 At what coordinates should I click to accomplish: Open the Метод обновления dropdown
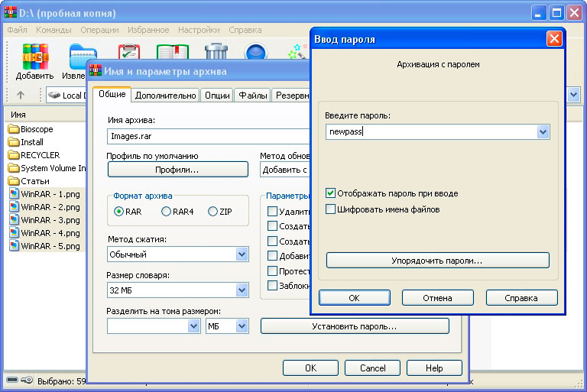click(285, 170)
